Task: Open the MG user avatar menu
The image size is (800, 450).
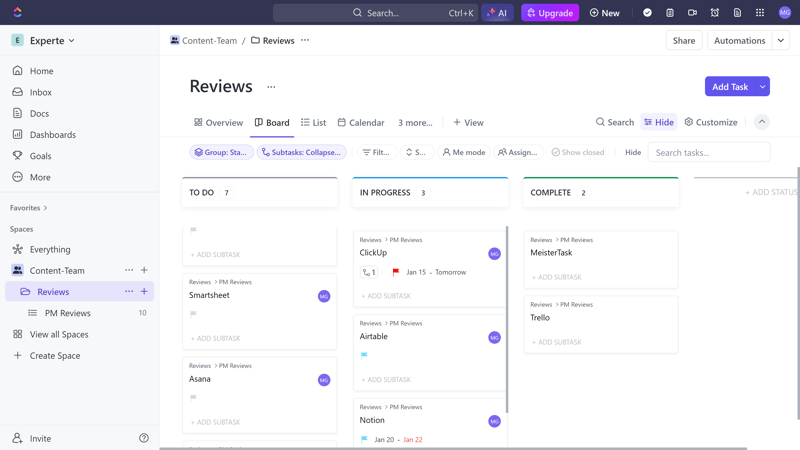Action: tap(785, 13)
